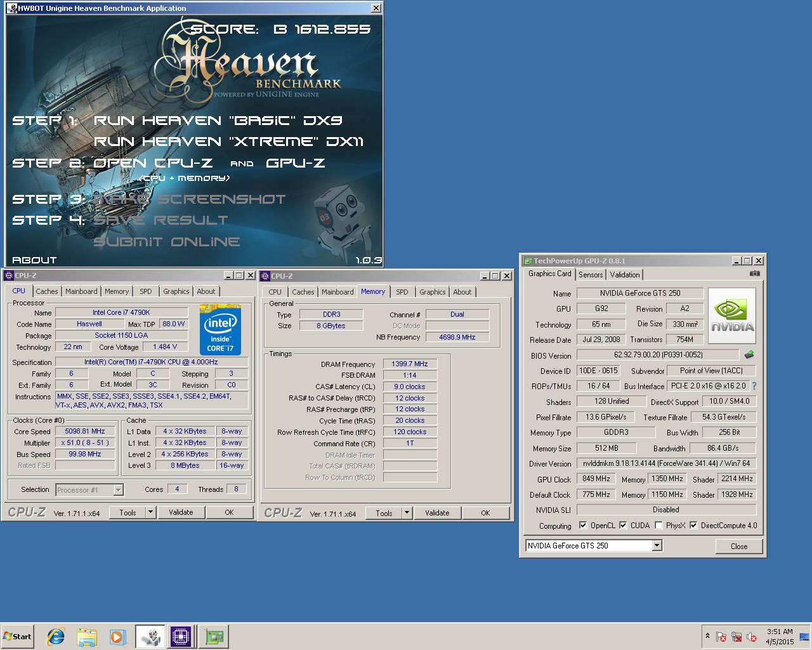Image resolution: width=812 pixels, height=650 pixels.
Task: Click OK in right CPU-Z window
Action: (x=485, y=513)
